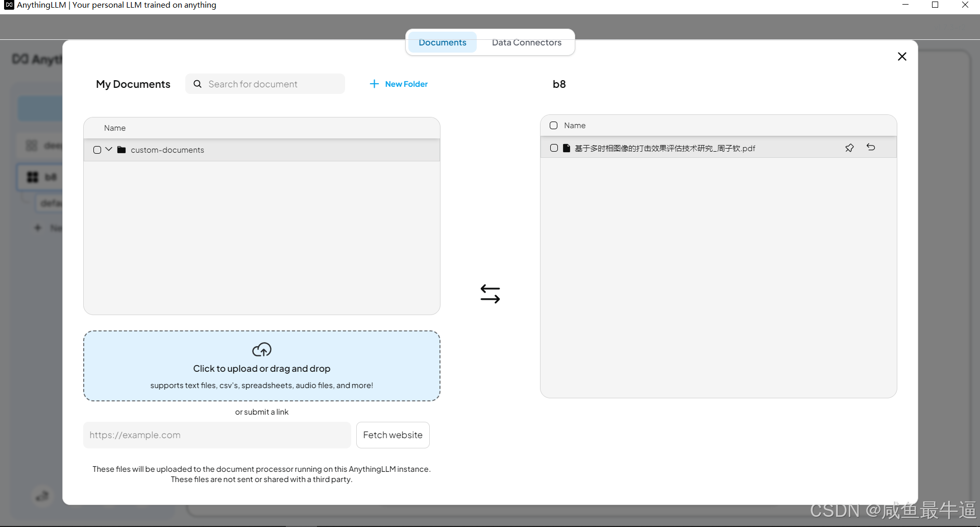Click the Name column header in My Documents
980x527 pixels.
[115, 128]
